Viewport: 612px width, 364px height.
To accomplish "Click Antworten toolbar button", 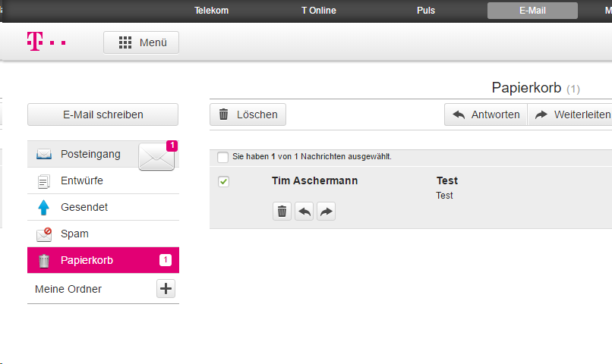I will (486, 115).
